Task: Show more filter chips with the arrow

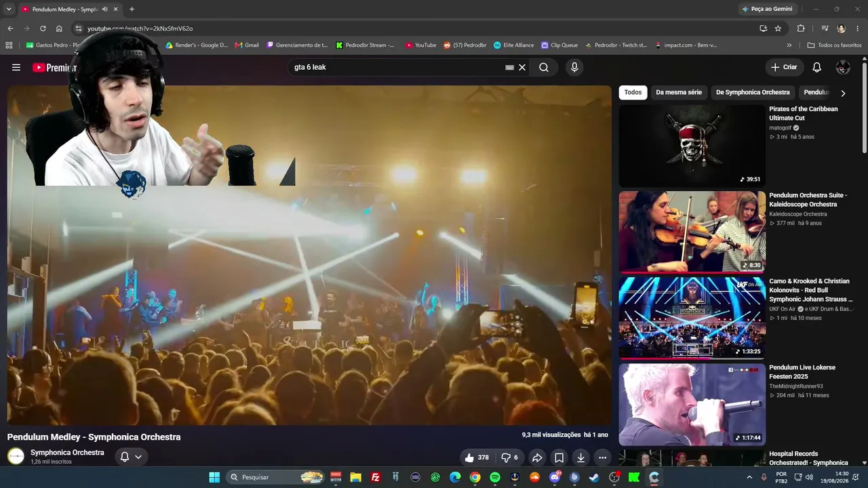Action: 843,93
